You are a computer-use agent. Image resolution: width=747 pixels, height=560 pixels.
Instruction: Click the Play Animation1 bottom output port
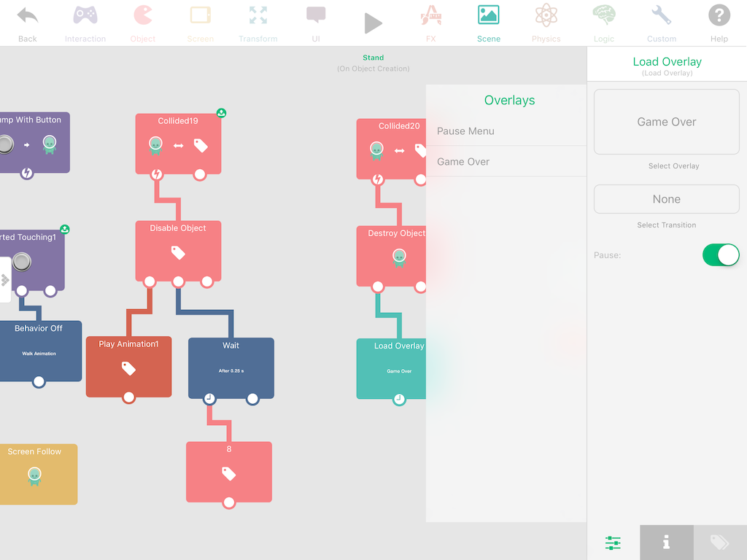[128, 397]
